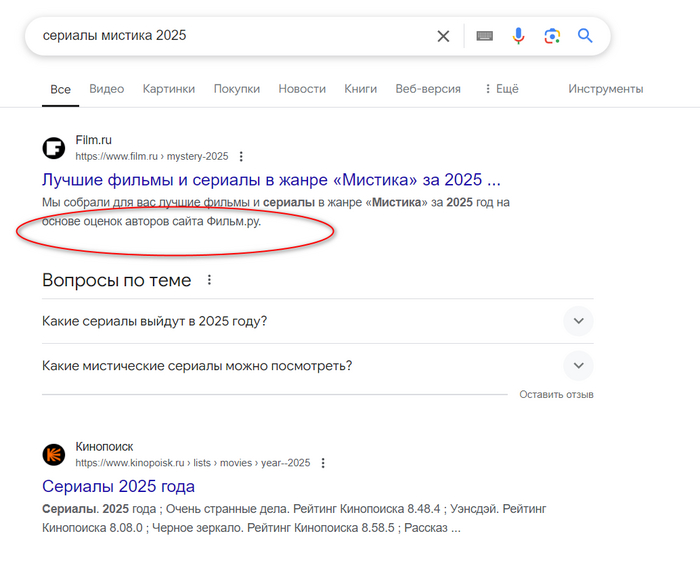Clear the search query with the X icon
Viewport: 700px width, 561px height.
(x=443, y=36)
